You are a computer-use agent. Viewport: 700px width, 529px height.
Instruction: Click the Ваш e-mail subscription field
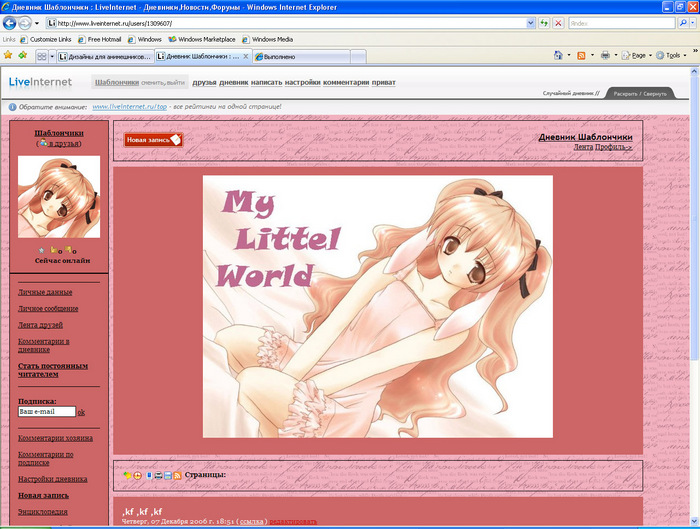click(47, 412)
